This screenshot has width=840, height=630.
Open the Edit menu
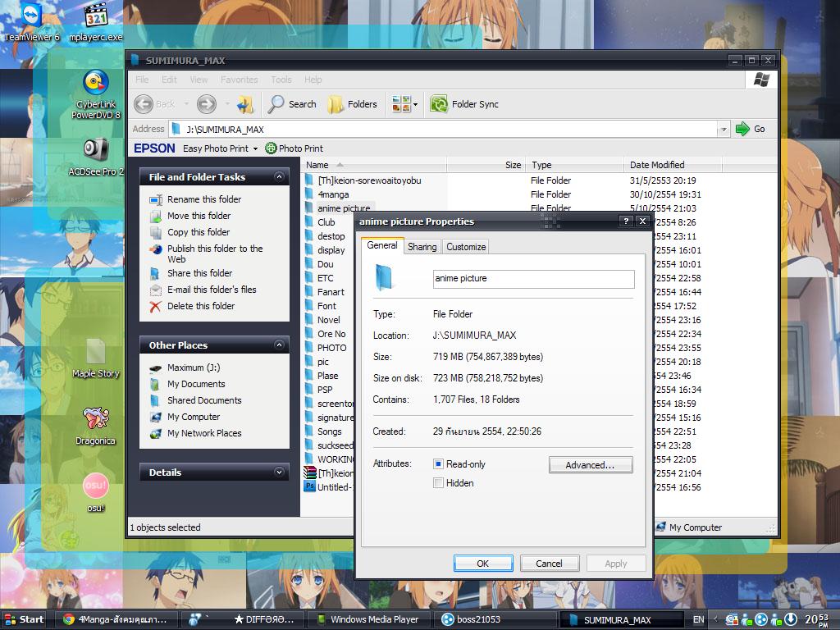click(169, 80)
